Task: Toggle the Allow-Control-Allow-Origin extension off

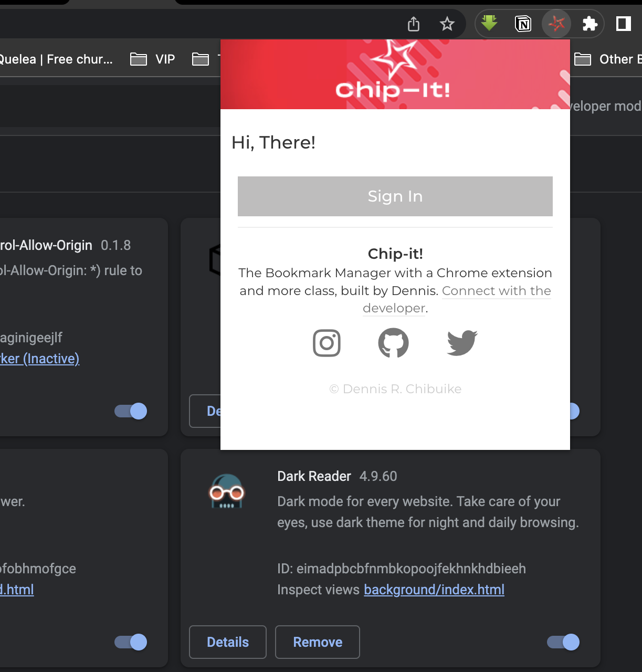Action: (130, 411)
